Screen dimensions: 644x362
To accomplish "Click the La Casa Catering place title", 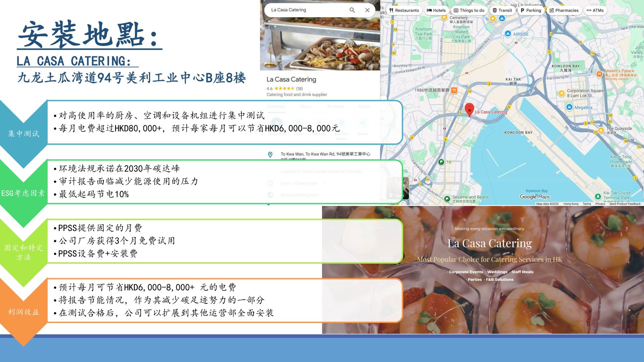I will click(x=291, y=79).
